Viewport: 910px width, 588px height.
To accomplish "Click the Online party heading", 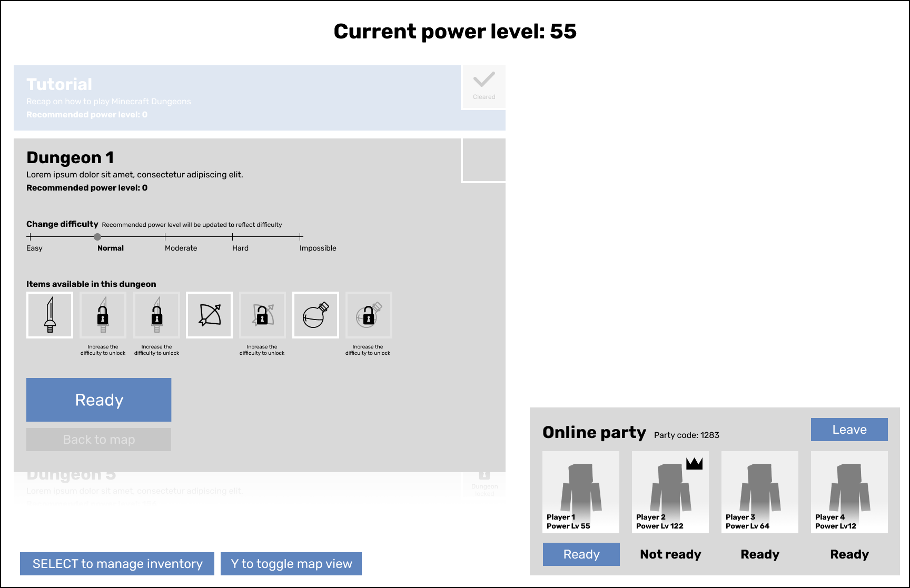I will coord(594,432).
